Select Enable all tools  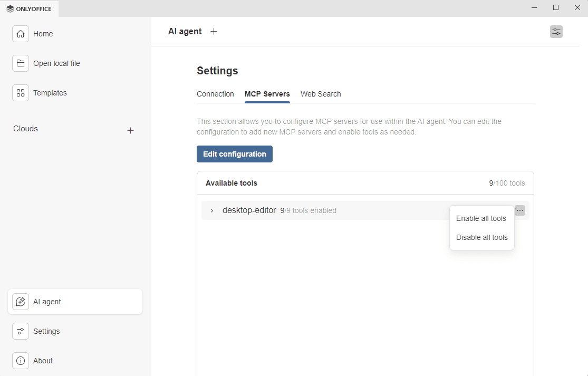(481, 218)
